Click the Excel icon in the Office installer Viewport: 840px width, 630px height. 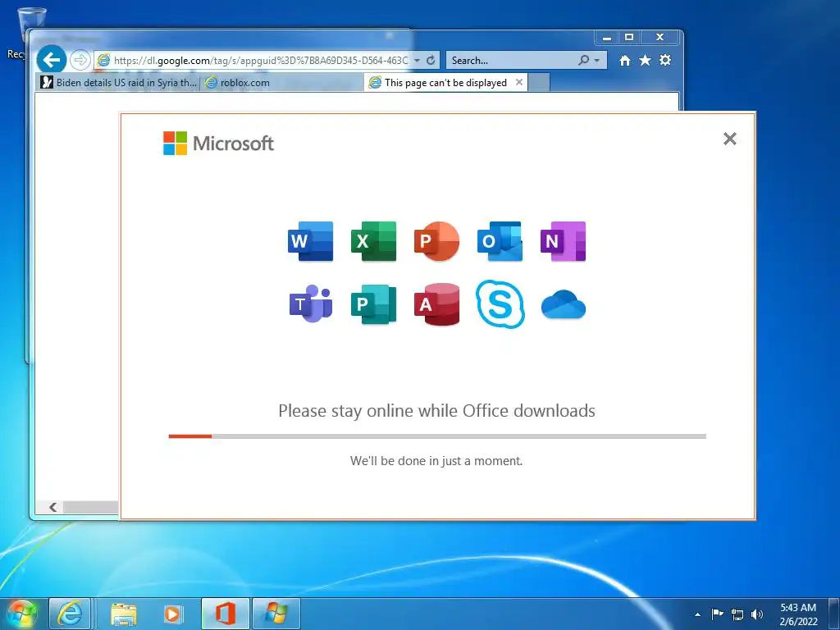click(x=373, y=241)
